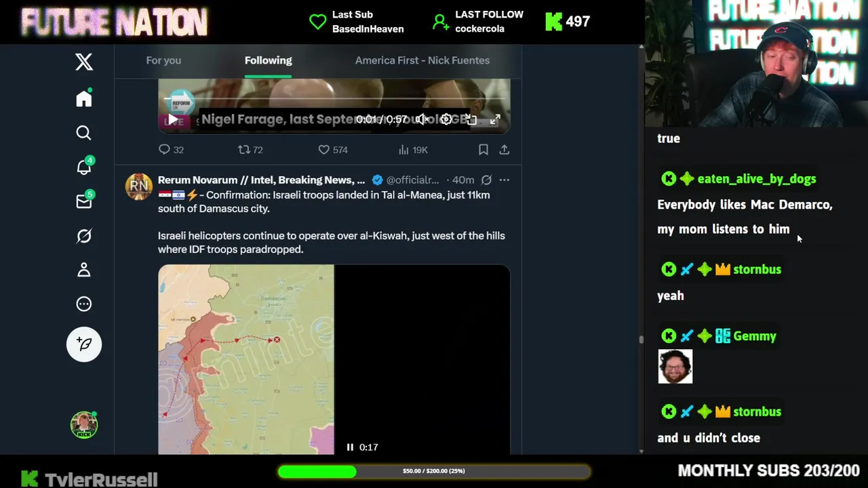Reply to Farage post with 32 replies
This screenshot has height=488, width=868.
[x=171, y=150]
